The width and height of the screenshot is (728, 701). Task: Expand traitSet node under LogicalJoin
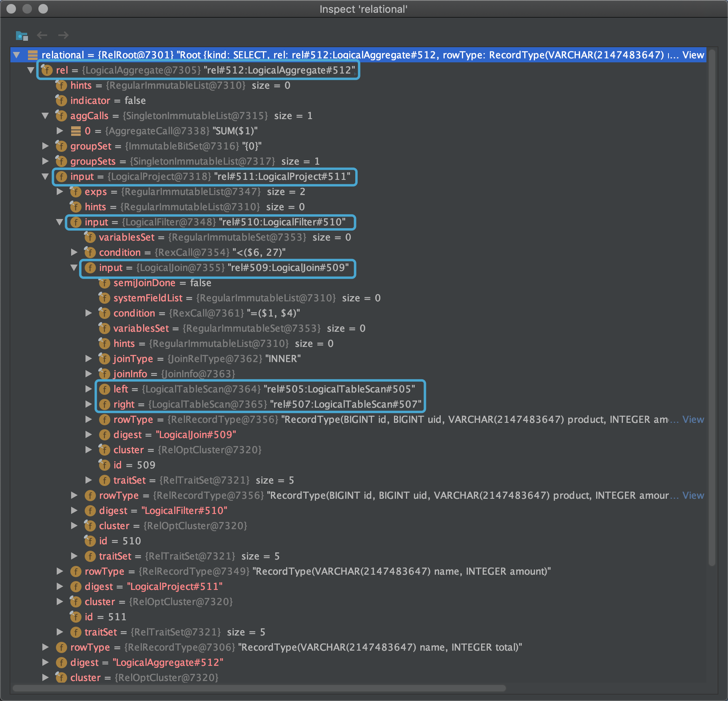click(88, 480)
